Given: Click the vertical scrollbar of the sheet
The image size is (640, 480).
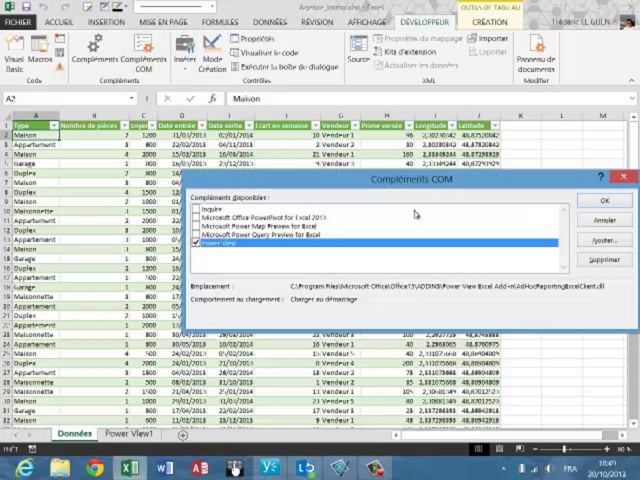Looking at the screenshot, I should [633, 269].
